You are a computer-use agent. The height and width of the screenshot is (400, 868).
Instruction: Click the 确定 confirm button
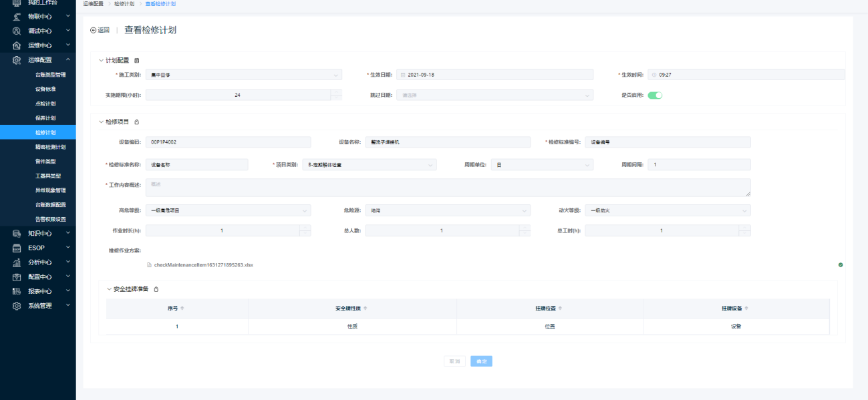pyautogui.click(x=481, y=361)
